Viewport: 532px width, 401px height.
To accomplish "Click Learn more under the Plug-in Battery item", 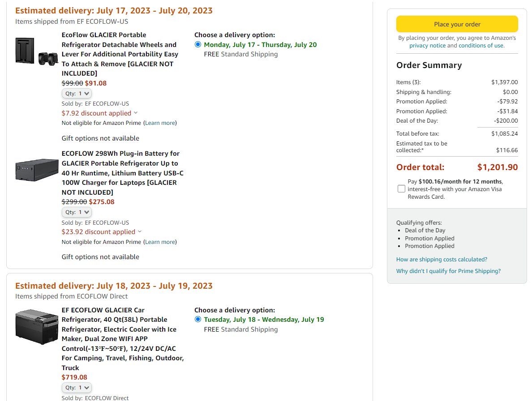I will [x=160, y=242].
